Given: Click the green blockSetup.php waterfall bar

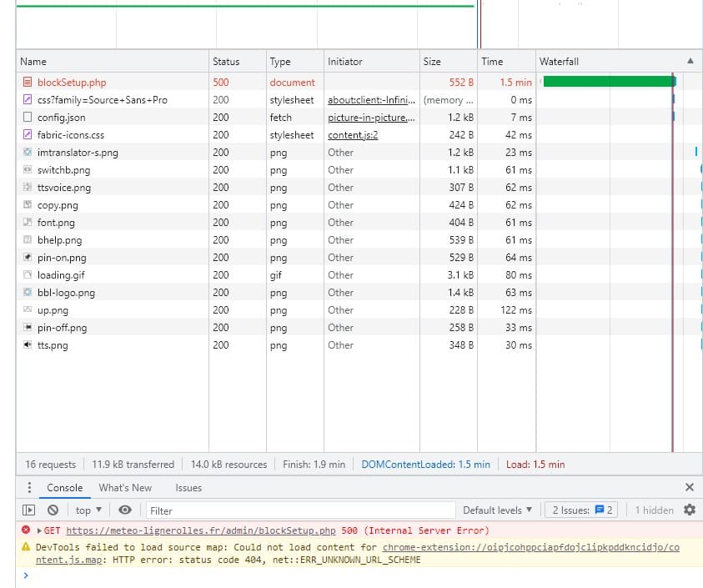Looking at the screenshot, I should click(610, 82).
